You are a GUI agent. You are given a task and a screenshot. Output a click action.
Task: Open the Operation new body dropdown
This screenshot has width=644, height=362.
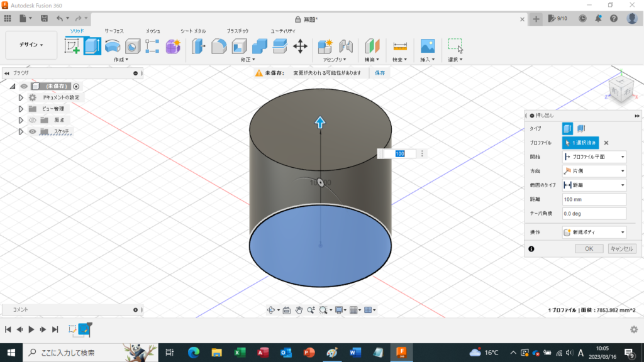pos(594,233)
